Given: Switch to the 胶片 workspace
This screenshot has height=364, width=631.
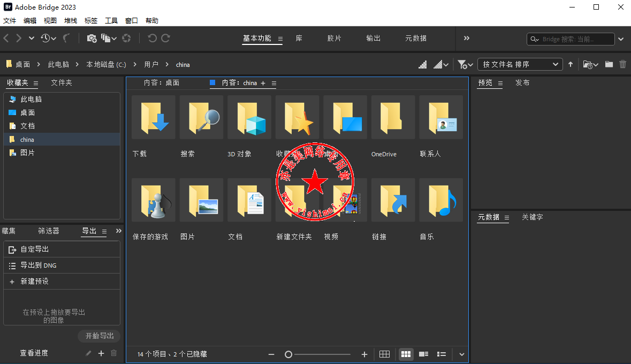Looking at the screenshot, I should click(334, 38).
